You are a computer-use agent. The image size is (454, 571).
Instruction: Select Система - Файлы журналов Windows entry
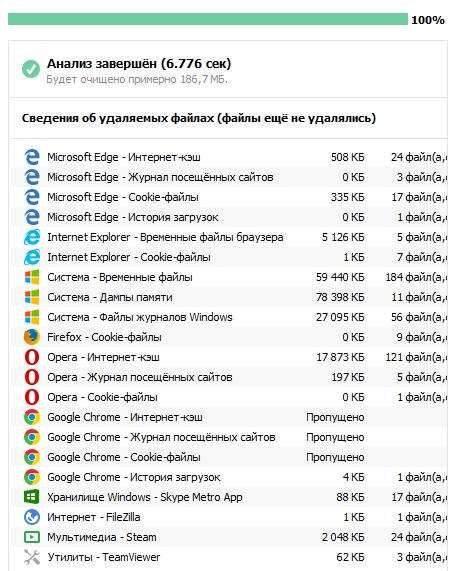[229, 317]
